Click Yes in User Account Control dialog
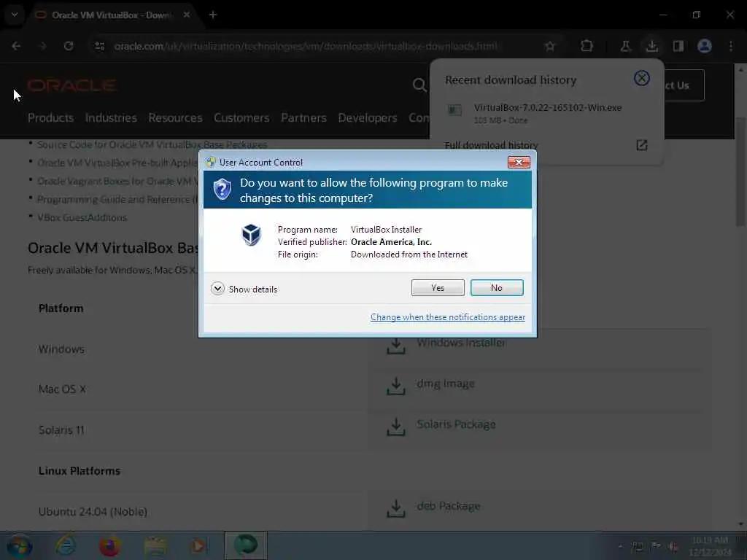Screen dimensions: 747x560 tap(438, 287)
